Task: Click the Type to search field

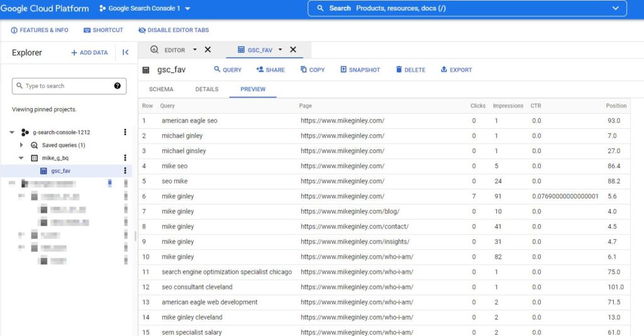Action: [x=69, y=86]
